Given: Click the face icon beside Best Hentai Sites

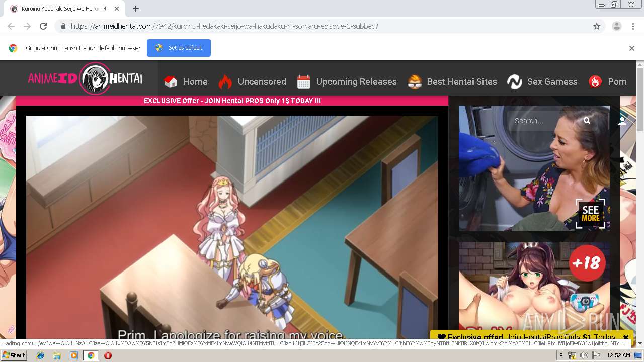Looking at the screenshot, I should coord(415,82).
